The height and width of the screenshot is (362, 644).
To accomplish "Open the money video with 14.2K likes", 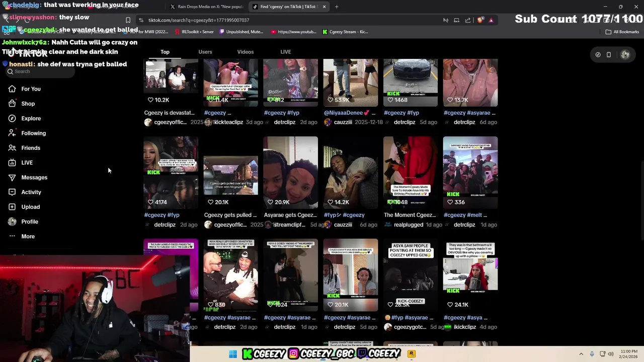I will pos(351,172).
